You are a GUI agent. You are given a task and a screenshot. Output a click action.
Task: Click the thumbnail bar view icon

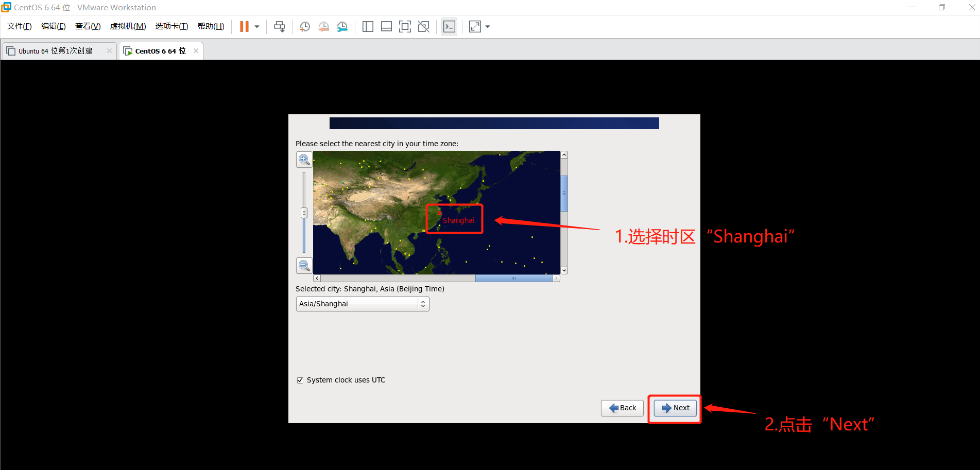pos(386,27)
